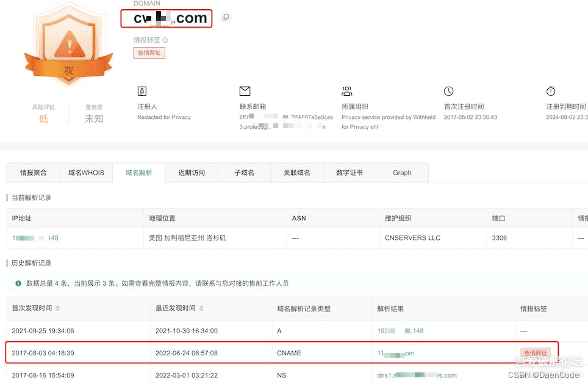Click the NS record type cell

tap(282, 375)
